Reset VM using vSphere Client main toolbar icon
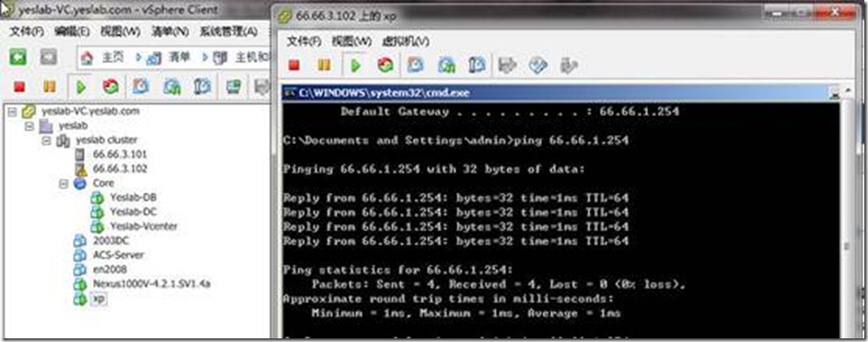 pos(110,87)
